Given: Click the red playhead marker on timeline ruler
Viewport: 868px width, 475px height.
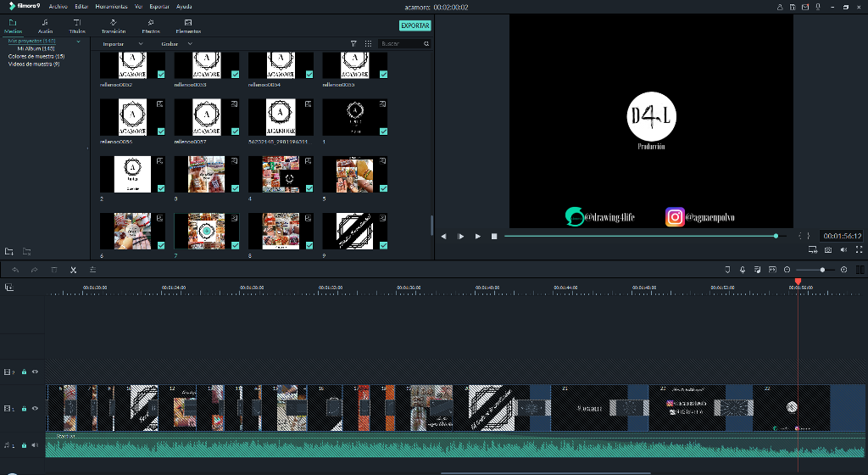Looking at the screenshot, I should click(798, 282).
